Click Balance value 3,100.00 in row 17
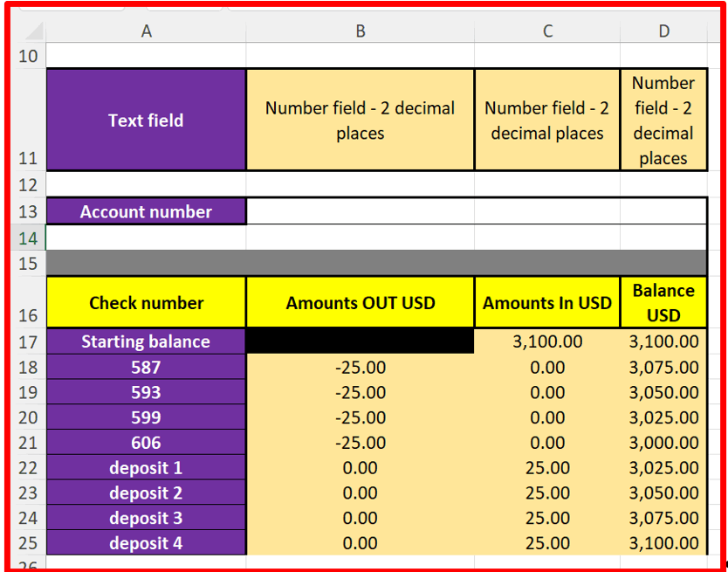 click(664, 341)
